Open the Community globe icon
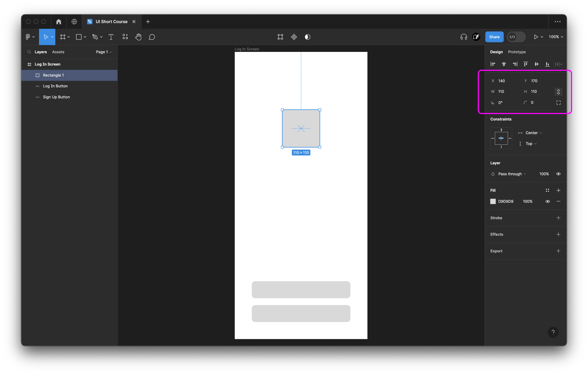This screenshot has height=374, width=588. (x=74, y=22)
